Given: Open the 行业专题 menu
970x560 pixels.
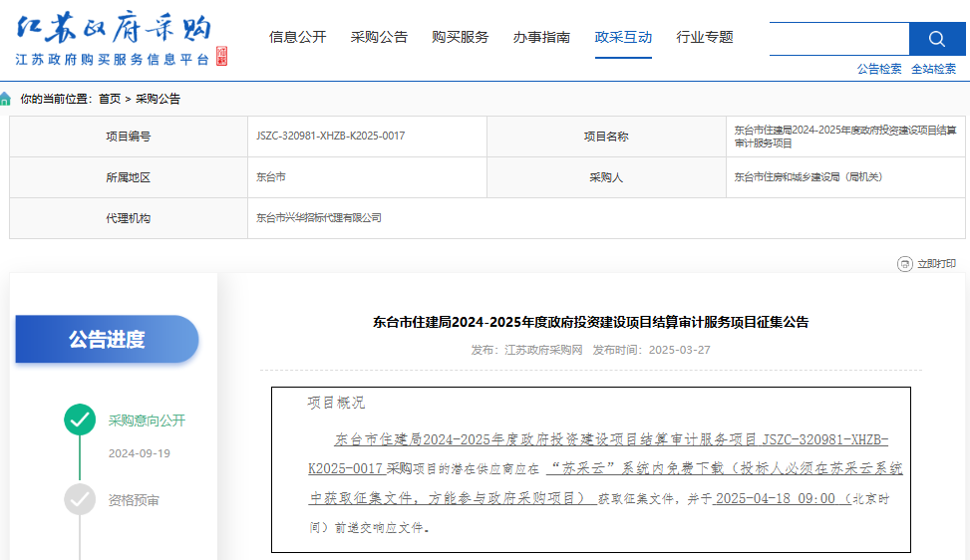Looking at the screenshot, I should 705,37.
